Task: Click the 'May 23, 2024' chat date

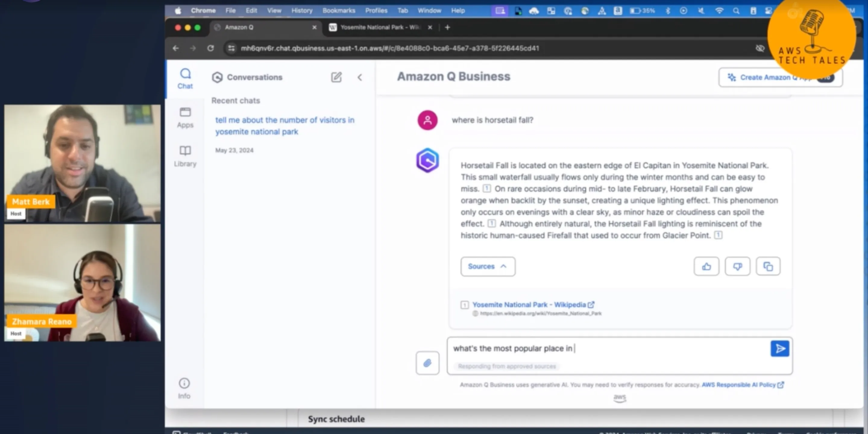Action: (x=234, y=150)
